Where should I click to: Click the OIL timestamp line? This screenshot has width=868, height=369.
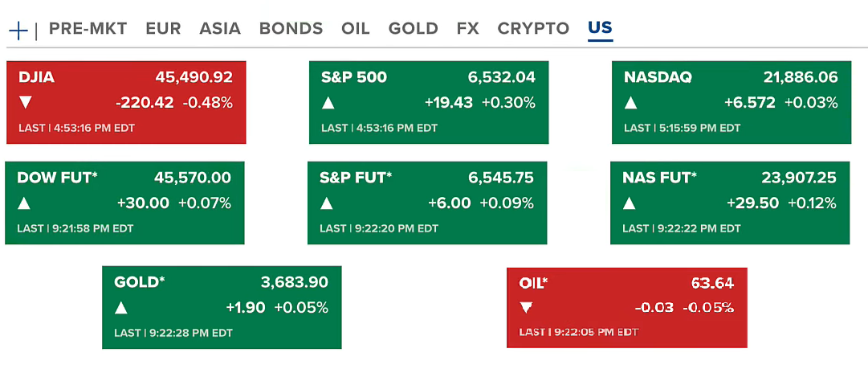tap(579, 332)
